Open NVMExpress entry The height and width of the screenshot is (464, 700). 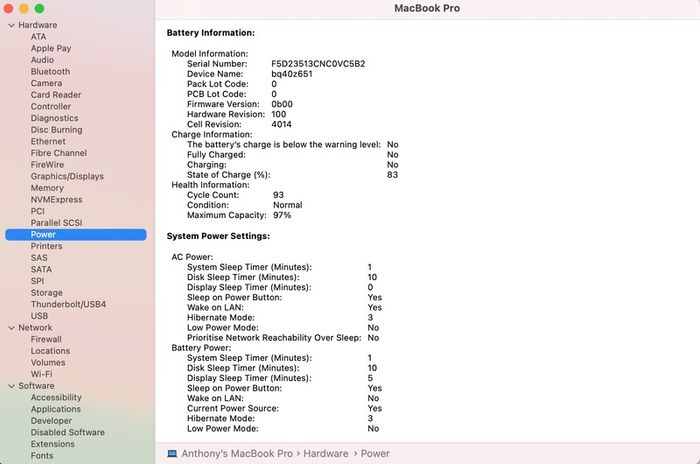pos(57,200)
